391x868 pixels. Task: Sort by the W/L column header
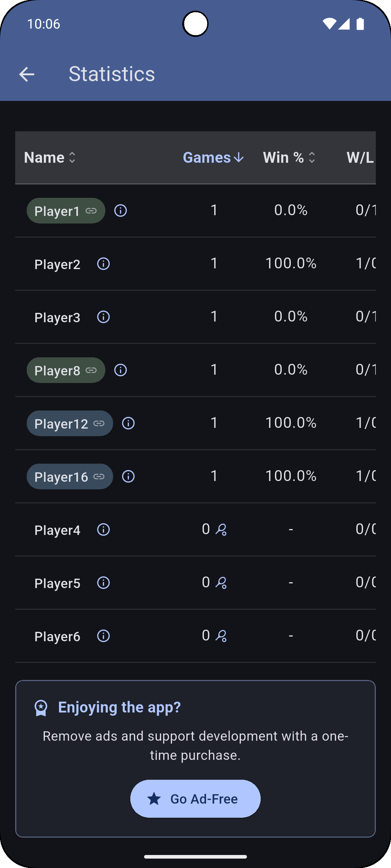[360, 158]
